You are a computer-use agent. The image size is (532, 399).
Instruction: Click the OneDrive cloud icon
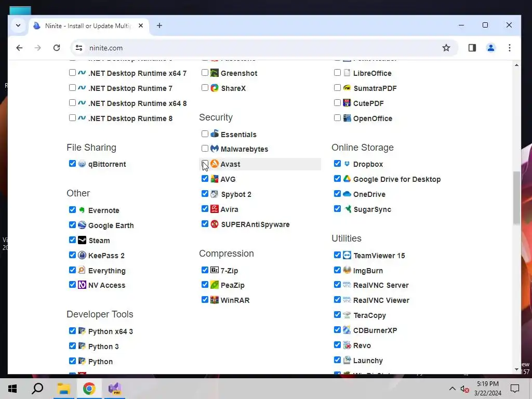[x=347, y=194]
